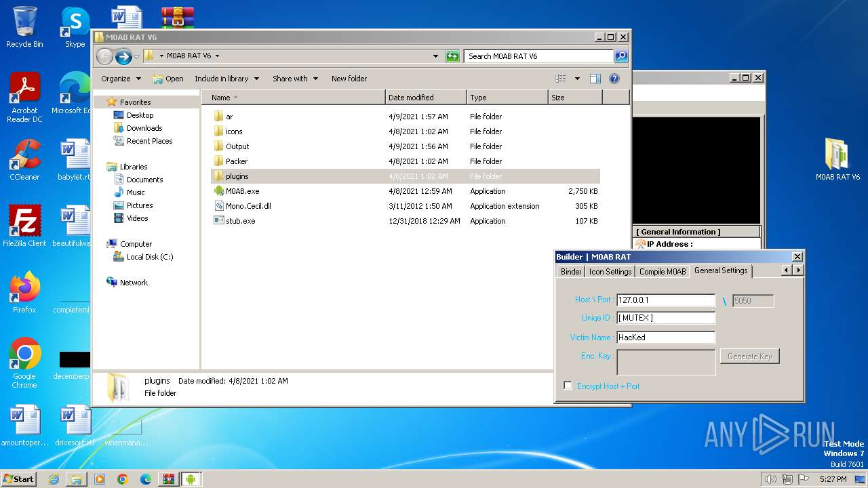Open Acrobat Reader DC desktop icon

(x=24, y=98)
